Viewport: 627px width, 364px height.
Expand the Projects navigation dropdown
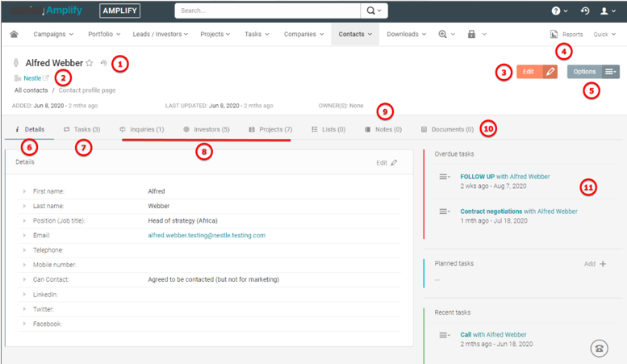coord(215,34)
